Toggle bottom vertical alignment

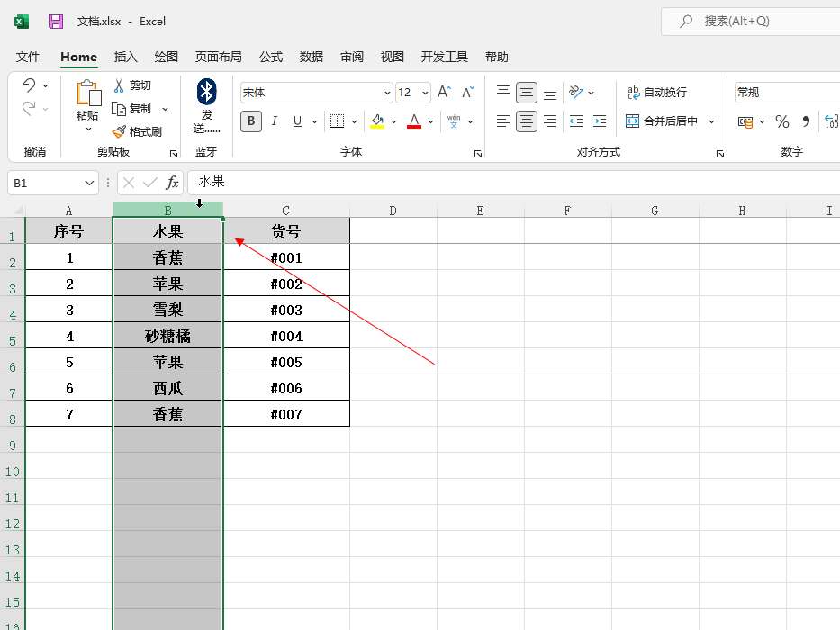coord(550,94)
